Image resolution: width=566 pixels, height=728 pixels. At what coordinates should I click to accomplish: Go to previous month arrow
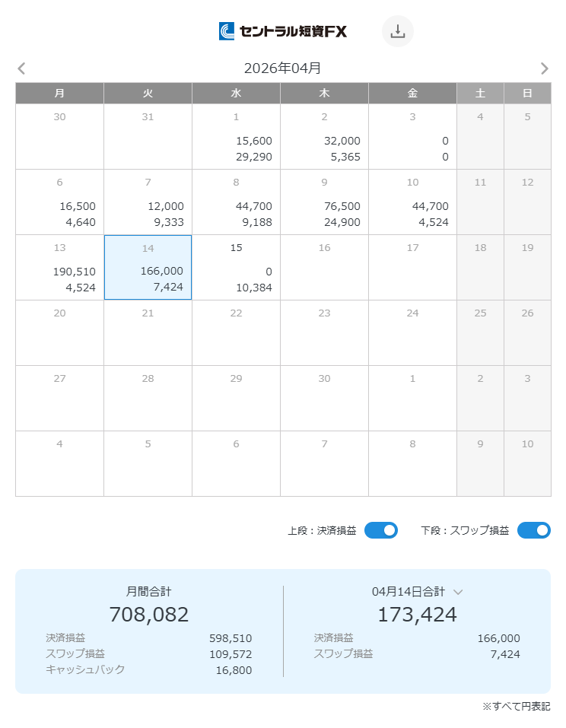click(x=21, y=68)
